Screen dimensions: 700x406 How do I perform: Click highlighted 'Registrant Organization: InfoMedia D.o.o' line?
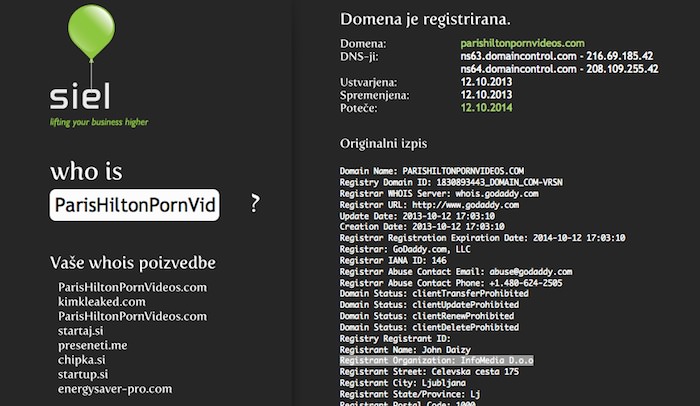click(436, 360)
